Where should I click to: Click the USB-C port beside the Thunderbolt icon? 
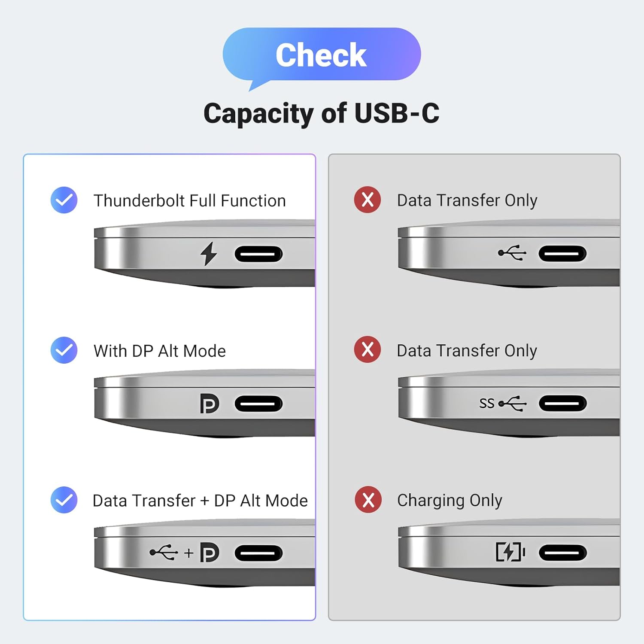click(258, 254)
